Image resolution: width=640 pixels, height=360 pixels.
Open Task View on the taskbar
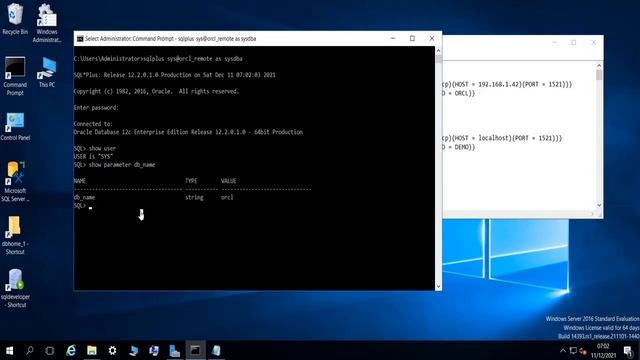click(x=50, y=351)
